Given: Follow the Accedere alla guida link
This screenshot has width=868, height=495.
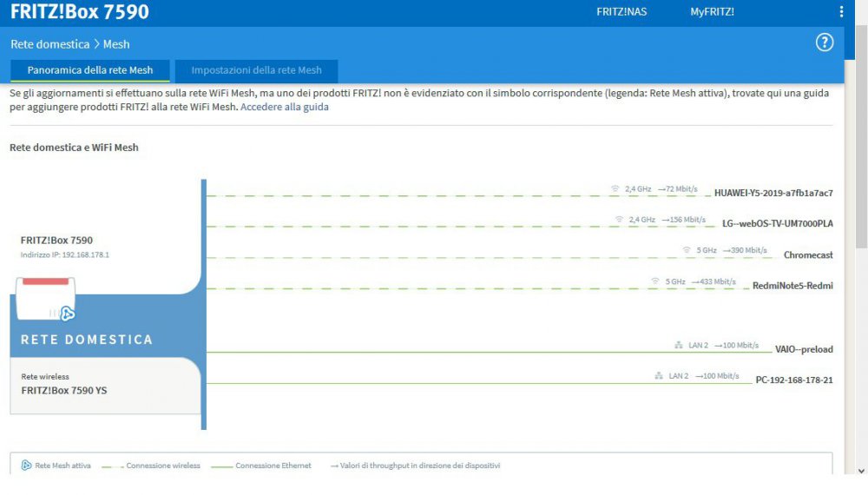Looking at the screenshot, I should [x=284, y=107].
